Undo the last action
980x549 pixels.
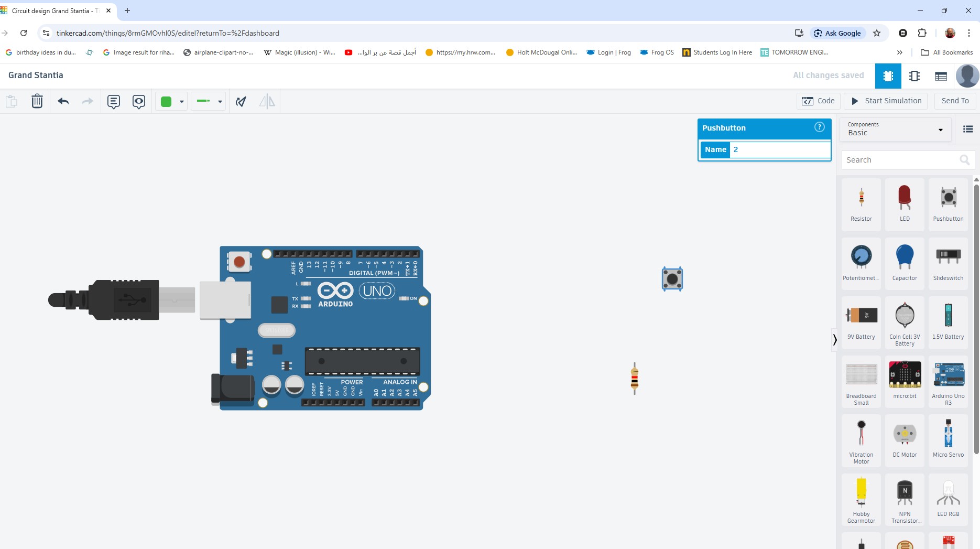coord(63,101)
